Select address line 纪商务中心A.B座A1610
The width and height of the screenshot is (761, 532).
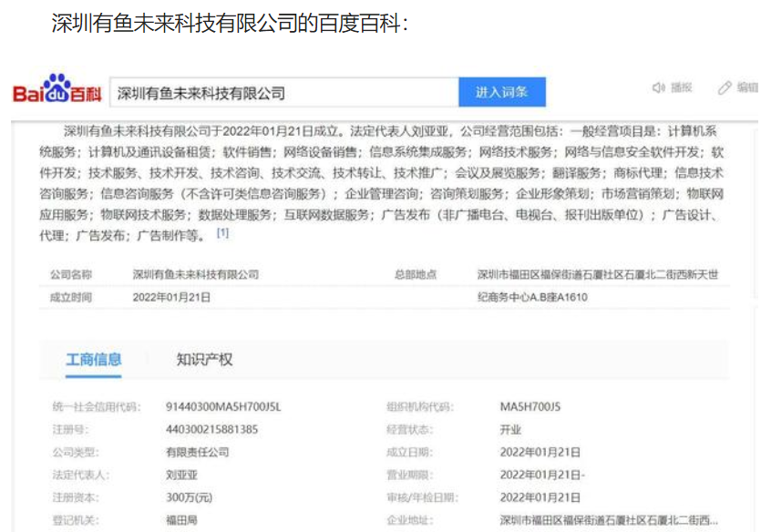(532, 297)
